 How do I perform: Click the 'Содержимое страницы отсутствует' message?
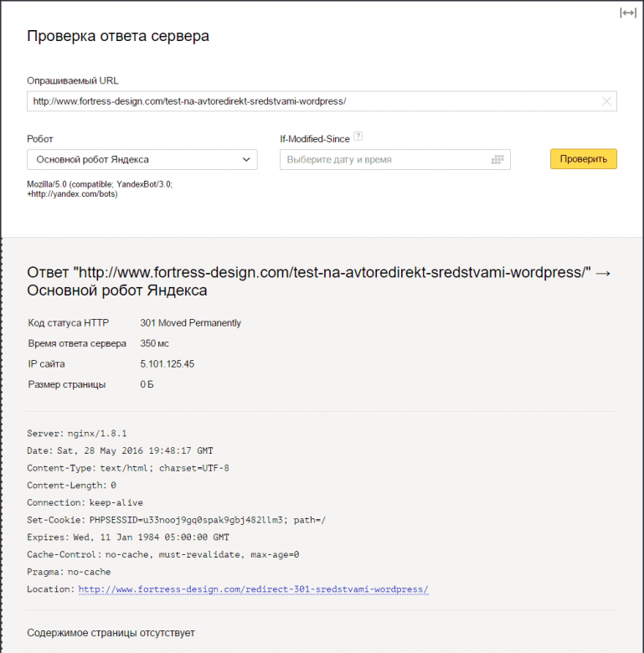(111, 633)
